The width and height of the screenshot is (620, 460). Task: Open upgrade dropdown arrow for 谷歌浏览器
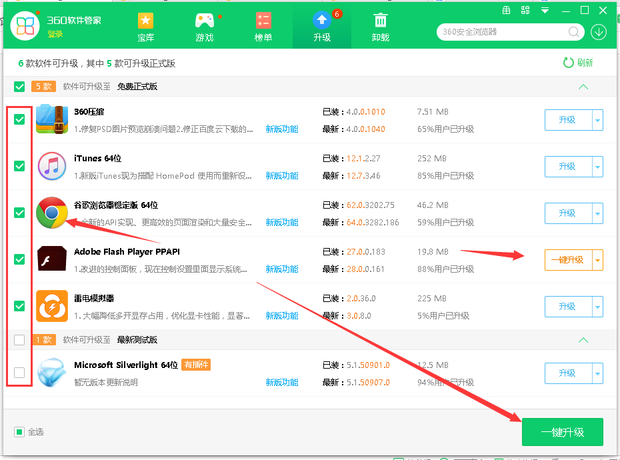tap(597, 213)
